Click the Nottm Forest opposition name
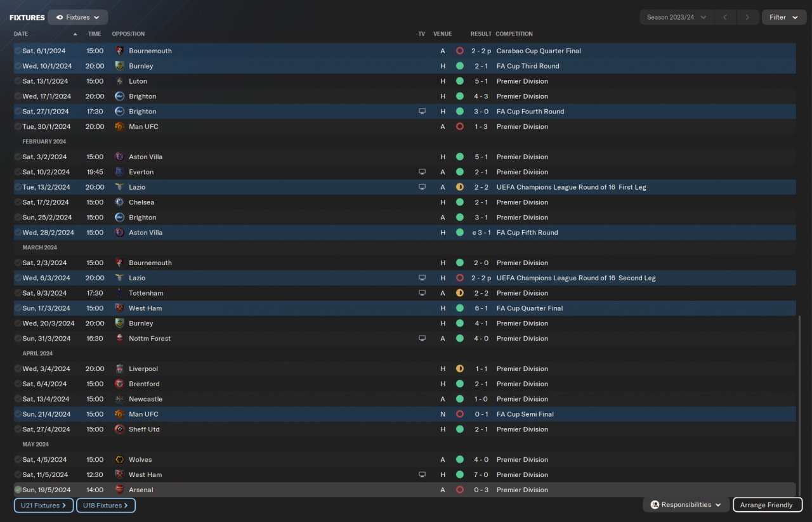This screenshot has height=522, width=812. 150,339
